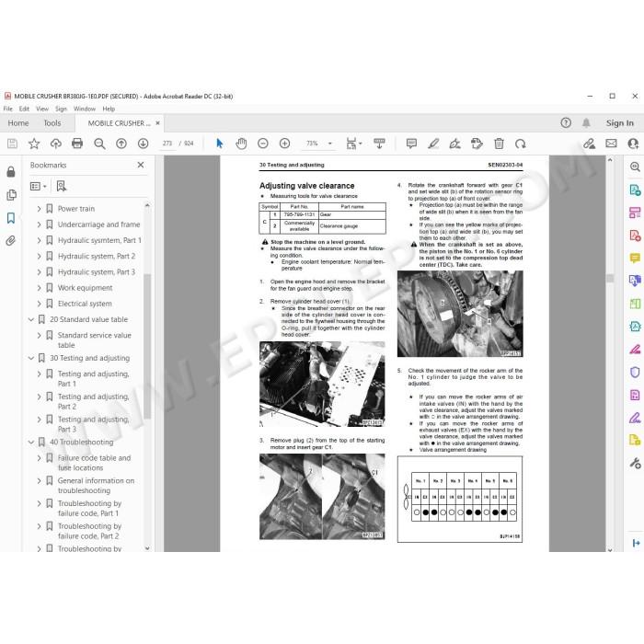
Task: Expand Failure code table bookmark
Action: coord(39,458)
